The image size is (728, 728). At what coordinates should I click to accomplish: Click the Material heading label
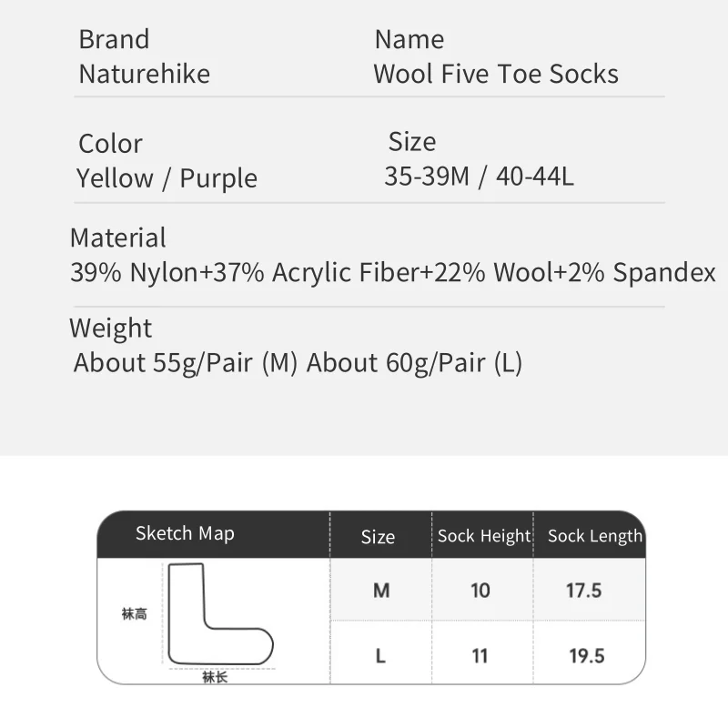point(117,238)
